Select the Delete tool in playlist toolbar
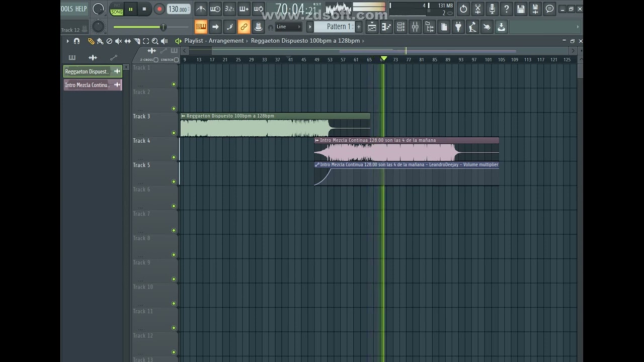Image resolution: width=644 pixels, height=362 pixels. click(109, 41)
